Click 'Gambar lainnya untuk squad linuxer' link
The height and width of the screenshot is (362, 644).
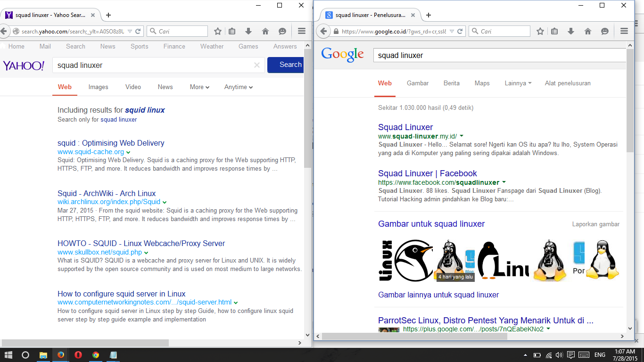click(x=438, y=295)
